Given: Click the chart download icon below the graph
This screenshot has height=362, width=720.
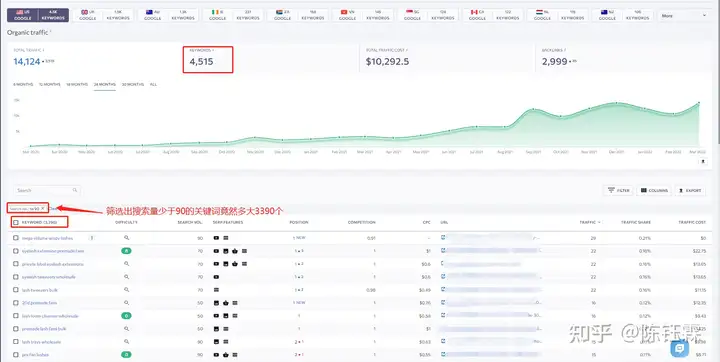Looking at the screenshot, I should [703, 162].
